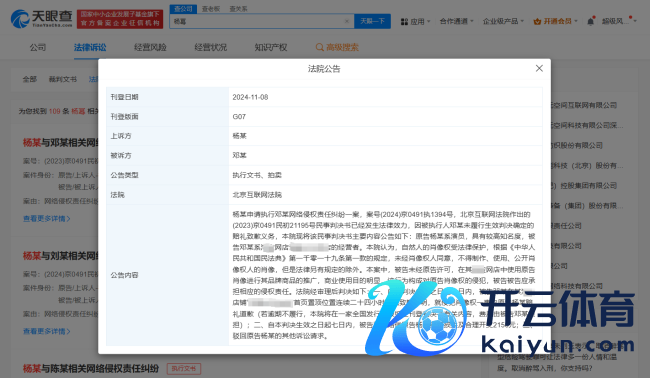Click the 天眼一下 search button

[x=372, y=21]
